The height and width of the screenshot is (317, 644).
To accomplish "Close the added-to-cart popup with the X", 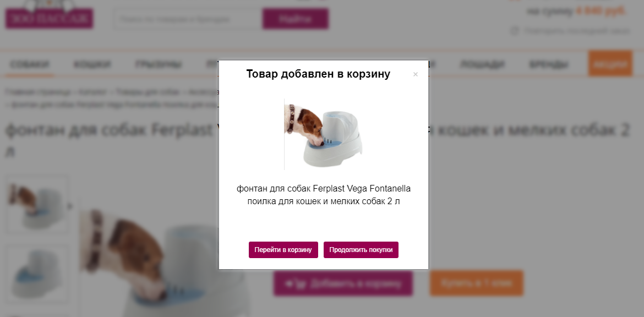I will (x=415, y=74).
